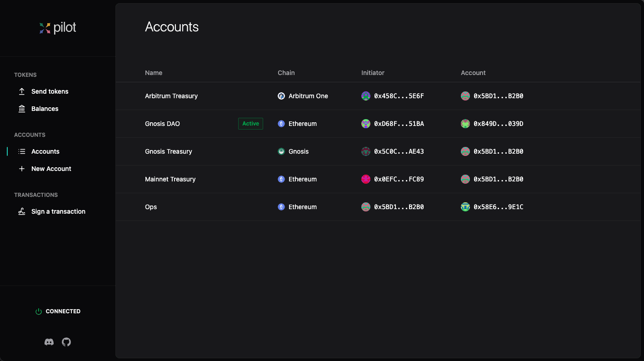The width and height of the screenshot is (644, 361).
Task: Open the Arbitrum Treasury account row
Action: click(x=171, y=96)
